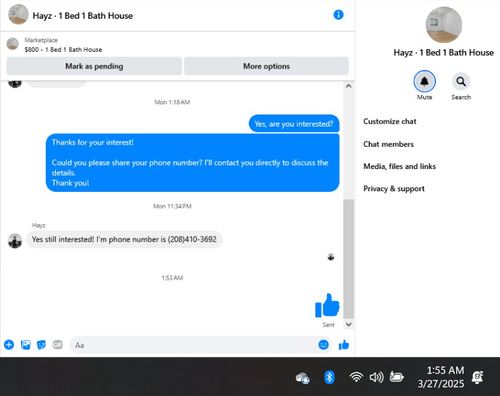Open More options for the listing
This screenshot has width=500, height=396.
(266, 66)
